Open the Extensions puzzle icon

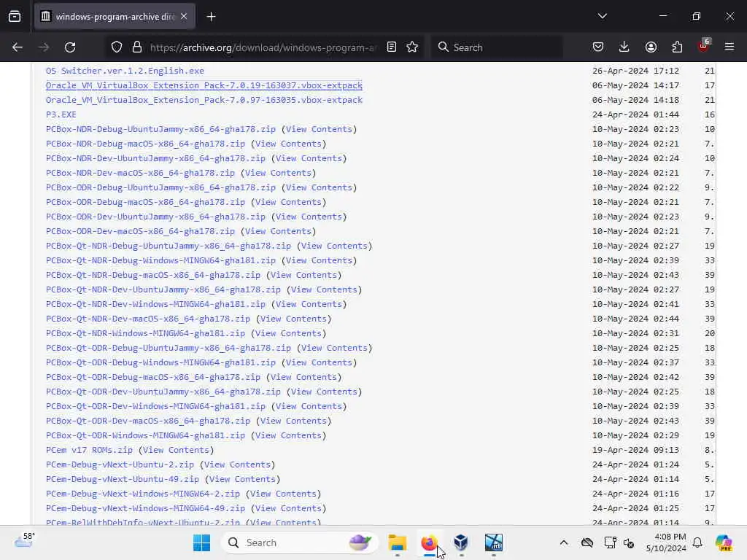(677, 47)
